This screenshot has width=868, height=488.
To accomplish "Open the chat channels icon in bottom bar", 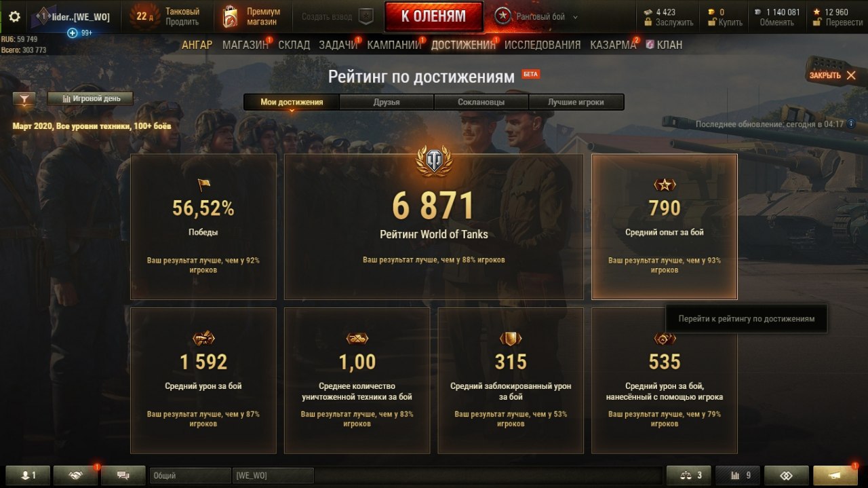I will (123, 476).
